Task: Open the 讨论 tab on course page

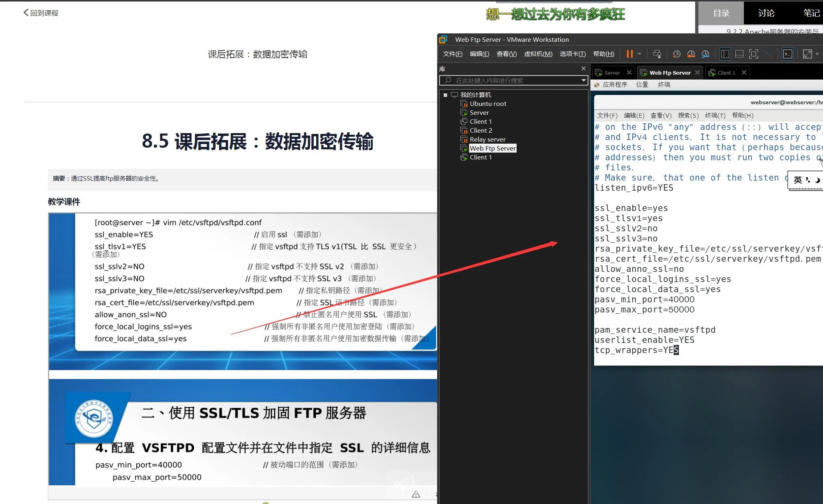Action: (766, 13)
